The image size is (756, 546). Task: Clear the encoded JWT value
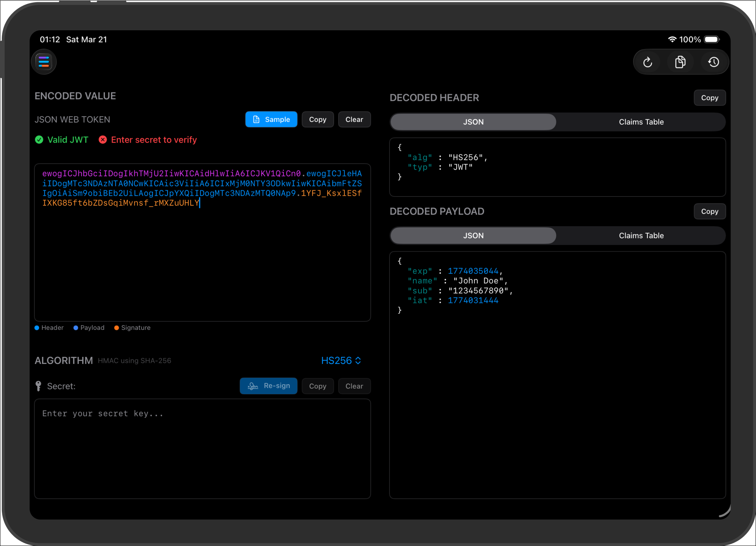coord(354,119)
